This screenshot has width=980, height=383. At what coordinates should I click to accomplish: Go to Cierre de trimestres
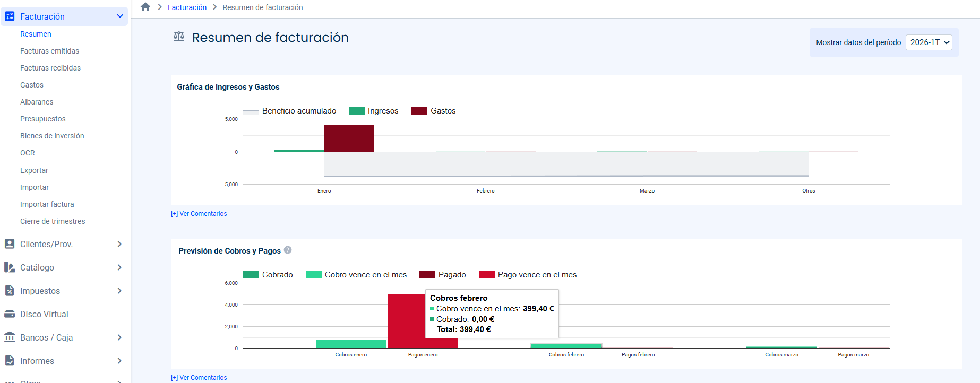(53, 221)
